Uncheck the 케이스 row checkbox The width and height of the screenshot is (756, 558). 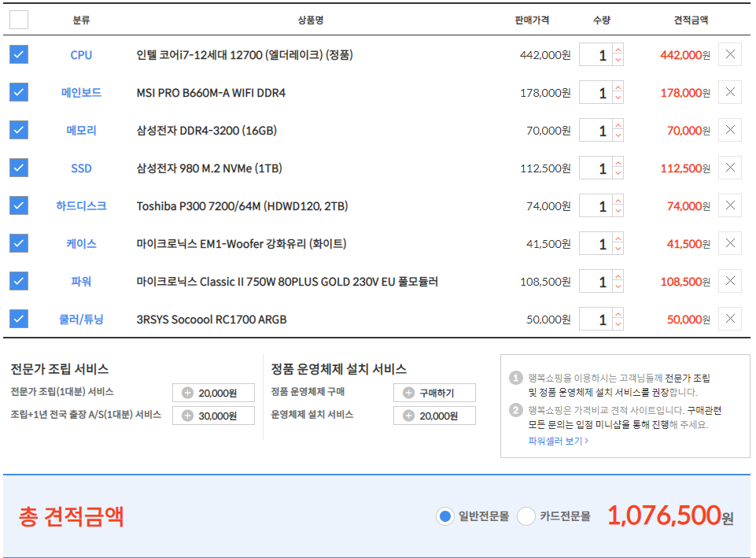tap(19, 243)
